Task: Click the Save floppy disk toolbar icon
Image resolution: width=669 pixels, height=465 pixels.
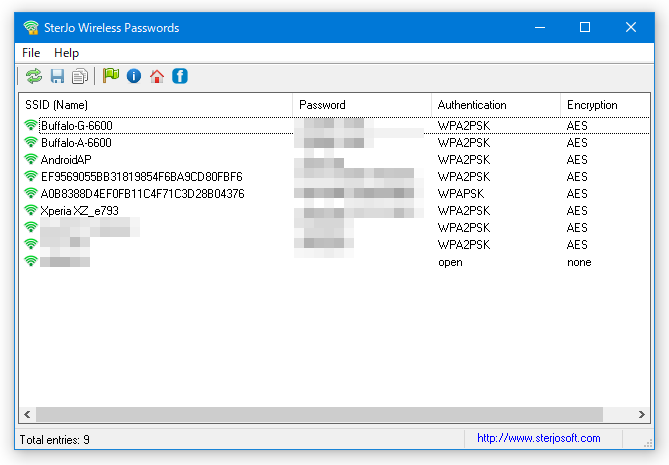Action: pyautogui.click(x=57, y=76)
